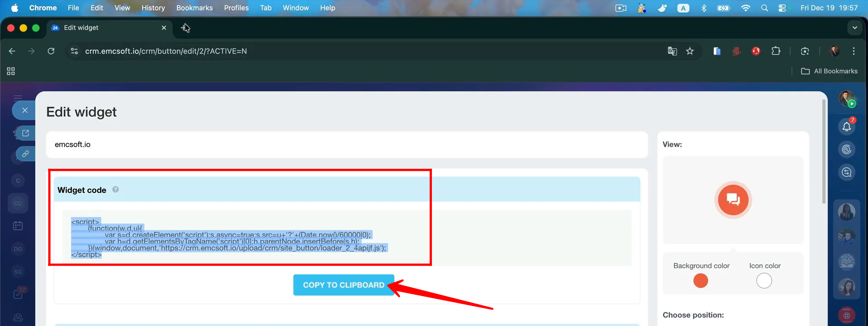Open widget page in new window icon
This screenshot has height=326, width=868.
(x=25, y=133)
